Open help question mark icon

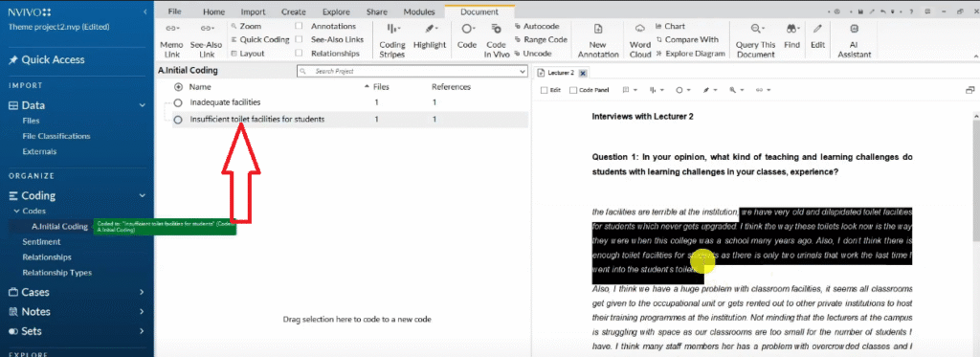tap(912, 11)
